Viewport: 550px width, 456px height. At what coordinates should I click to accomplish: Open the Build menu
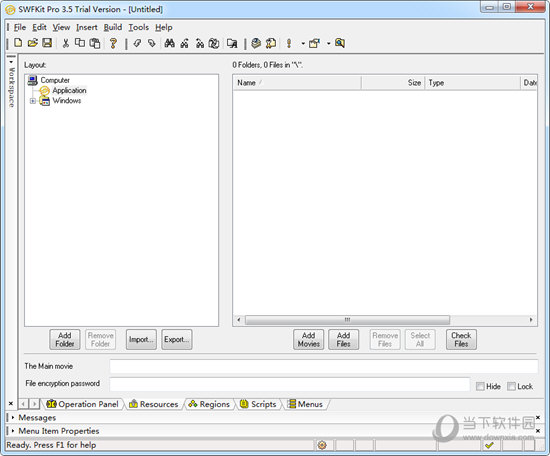(113, 27)
